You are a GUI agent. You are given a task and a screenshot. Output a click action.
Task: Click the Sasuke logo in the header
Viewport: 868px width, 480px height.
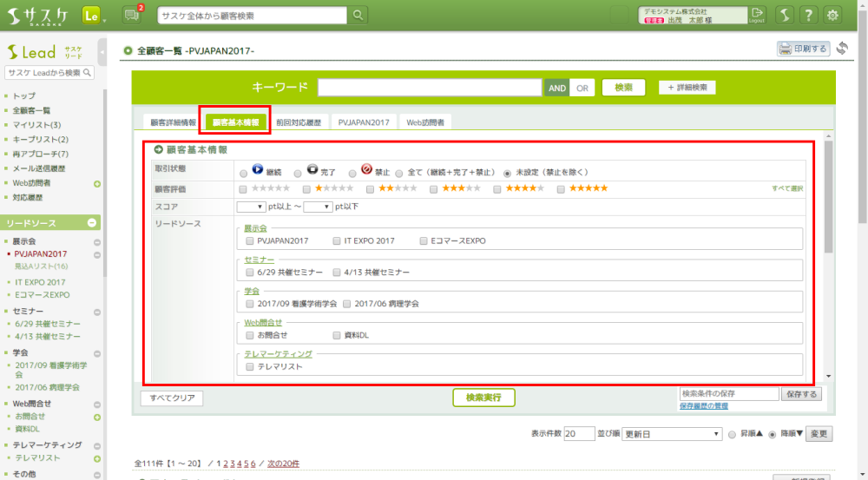37,16
